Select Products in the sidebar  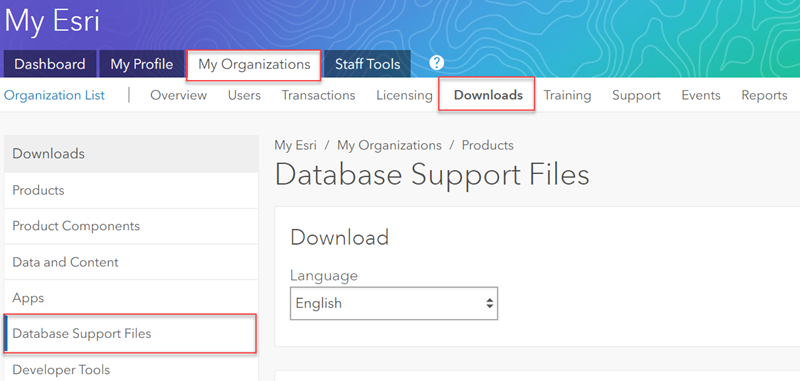click(x=131, y=190)
